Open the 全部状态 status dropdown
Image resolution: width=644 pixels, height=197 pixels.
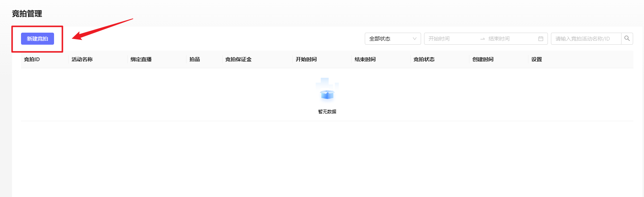point(393,39)
